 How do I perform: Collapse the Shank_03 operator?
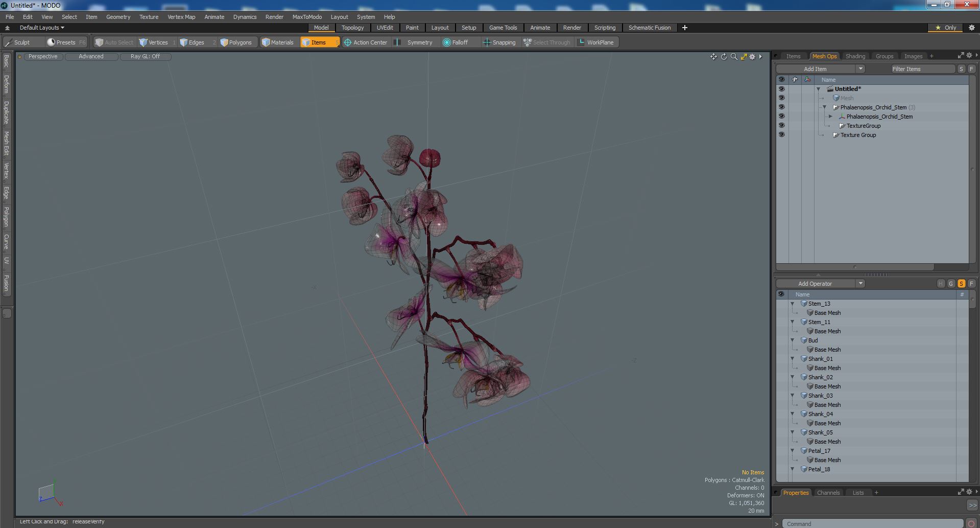click(x=793, y=396)
